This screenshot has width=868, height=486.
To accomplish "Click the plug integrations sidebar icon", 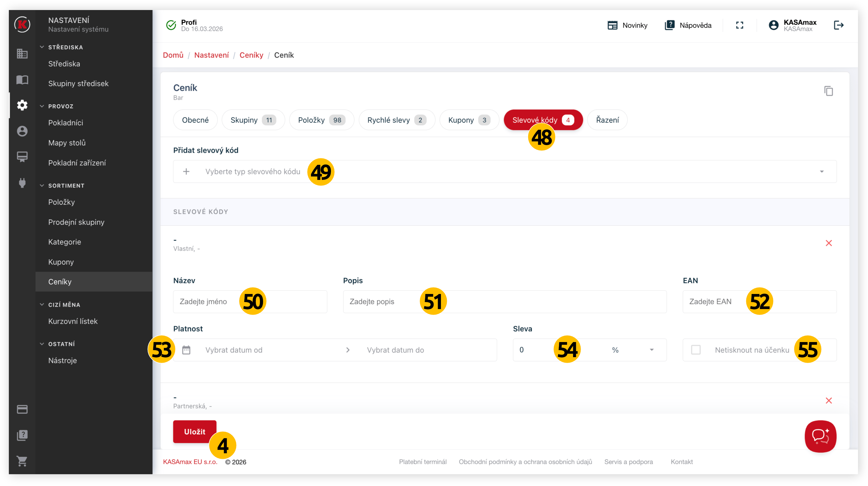I will (x=22, y=183).
